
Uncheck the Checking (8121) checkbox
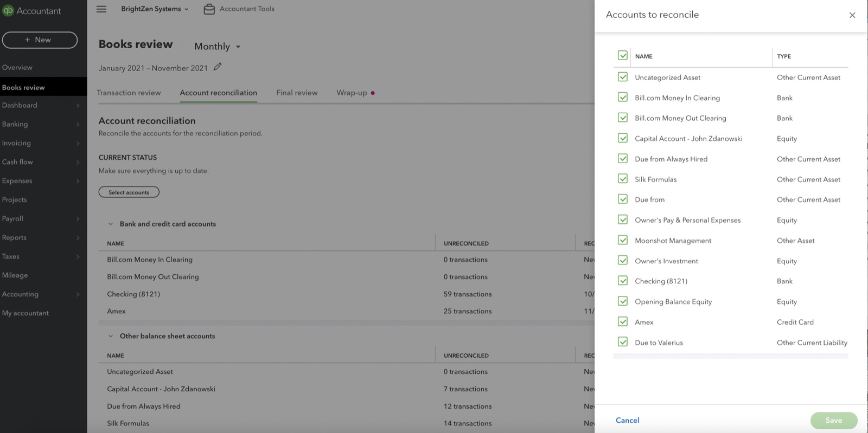pos(623,281)
